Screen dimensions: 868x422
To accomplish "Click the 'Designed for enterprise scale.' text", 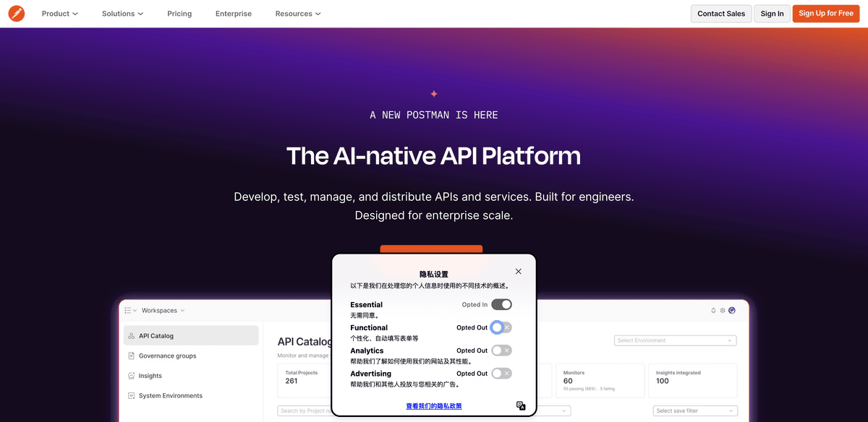I will point(434,215).
